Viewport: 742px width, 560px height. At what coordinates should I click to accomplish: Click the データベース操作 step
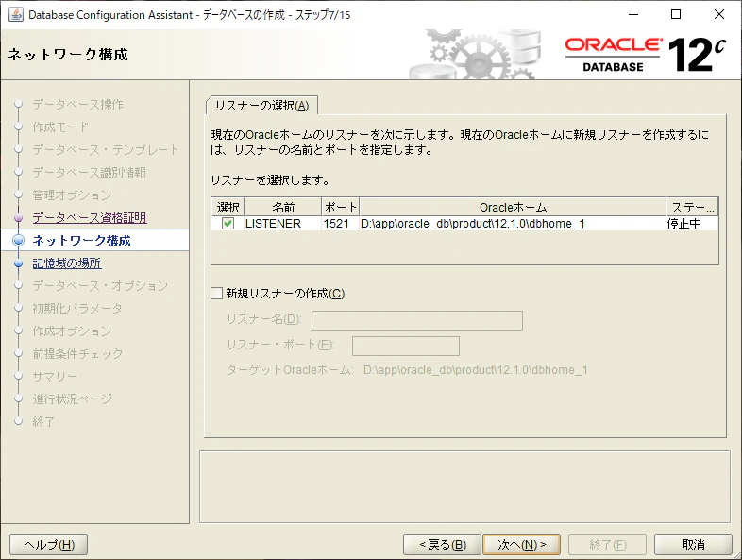77,104
